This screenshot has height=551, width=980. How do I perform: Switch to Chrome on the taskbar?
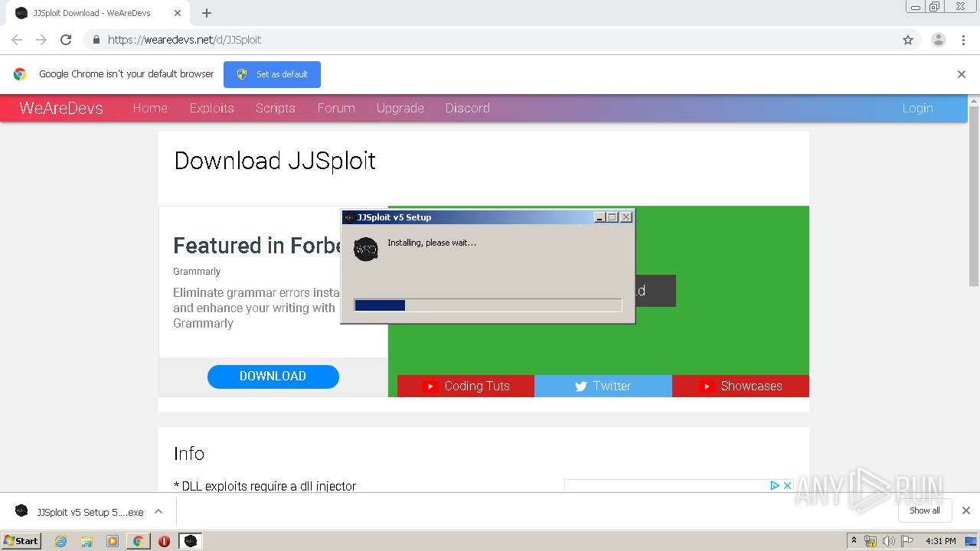[138, 541]
